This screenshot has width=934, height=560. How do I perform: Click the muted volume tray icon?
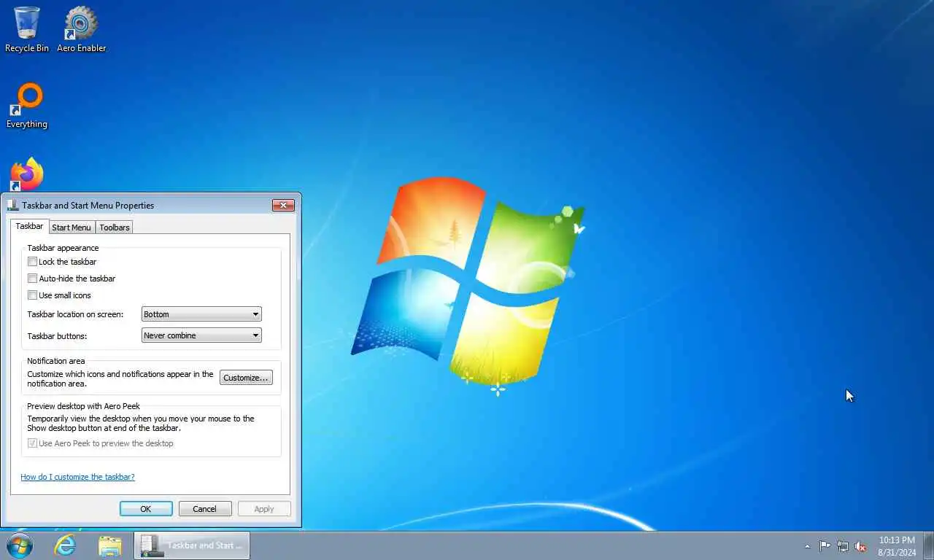[860, 546]
